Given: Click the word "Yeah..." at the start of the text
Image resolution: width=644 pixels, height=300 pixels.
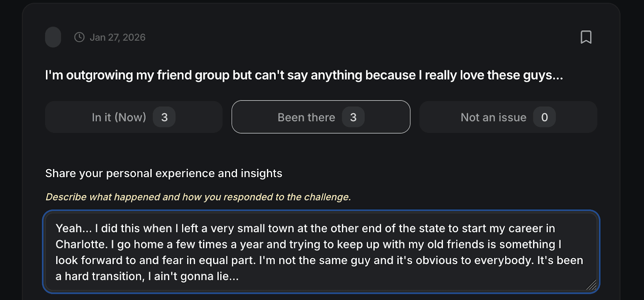Looking at the screenshot, I should [x=74, y=228].
